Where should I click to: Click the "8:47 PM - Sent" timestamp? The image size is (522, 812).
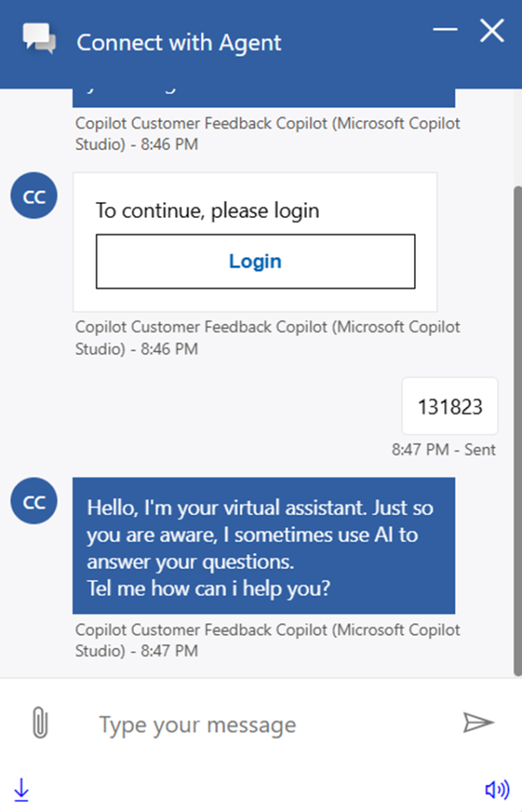(443, 450)
